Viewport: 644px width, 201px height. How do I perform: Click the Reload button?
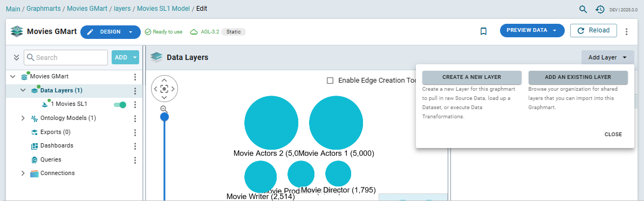pyautogui.click(x=593, y=30)
